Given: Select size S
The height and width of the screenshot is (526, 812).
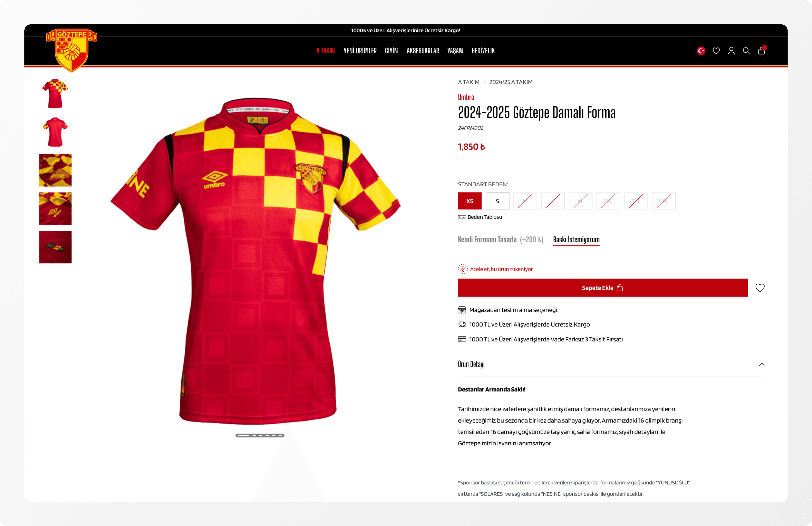Looking at the screenshot, I should pos(497,201).
